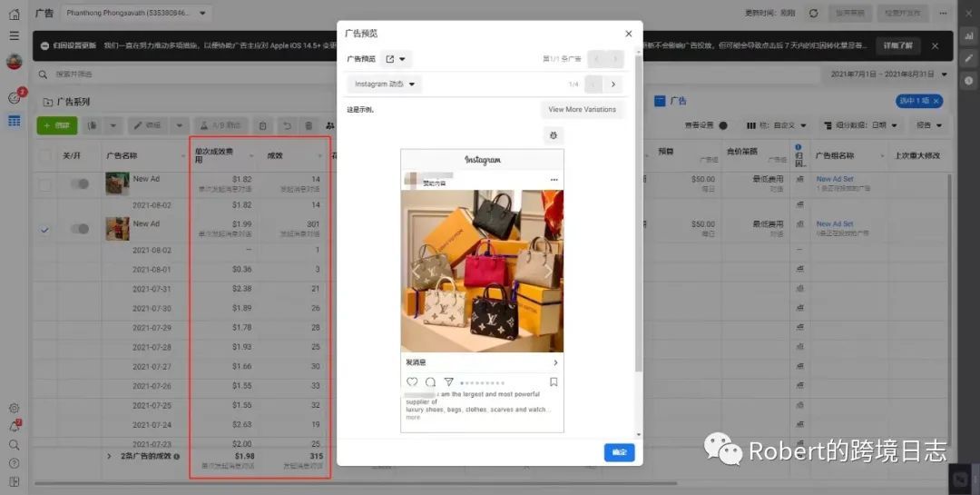980x495 pixels.
Task: Open account overview icon with red badge
Action: pyautogui.click(x=15, y=97)
